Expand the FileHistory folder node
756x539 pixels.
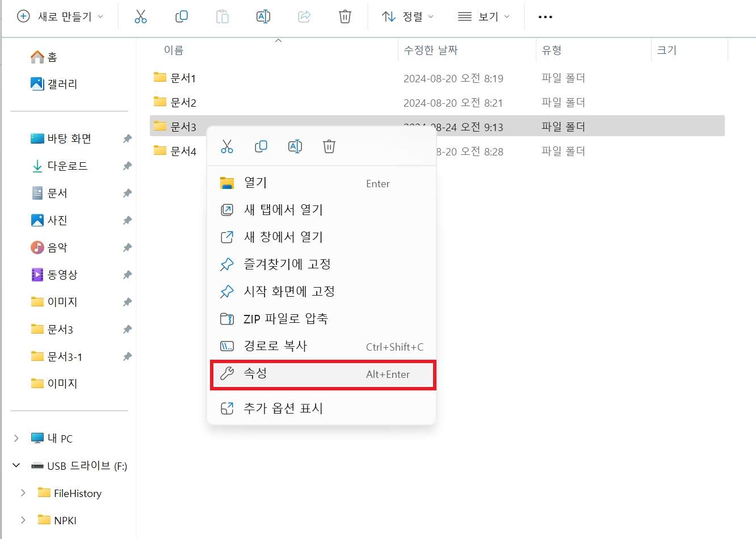click(x=23, y=493)
